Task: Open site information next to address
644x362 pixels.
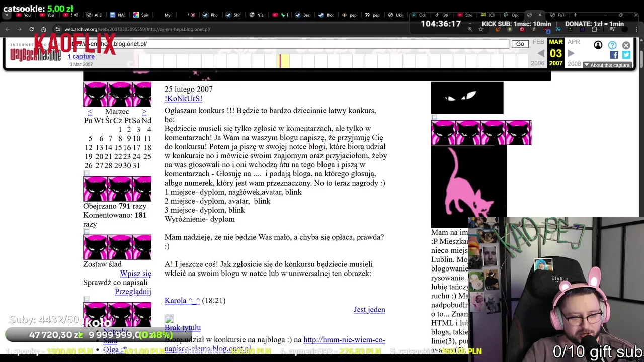Action: tap(58, 29)
